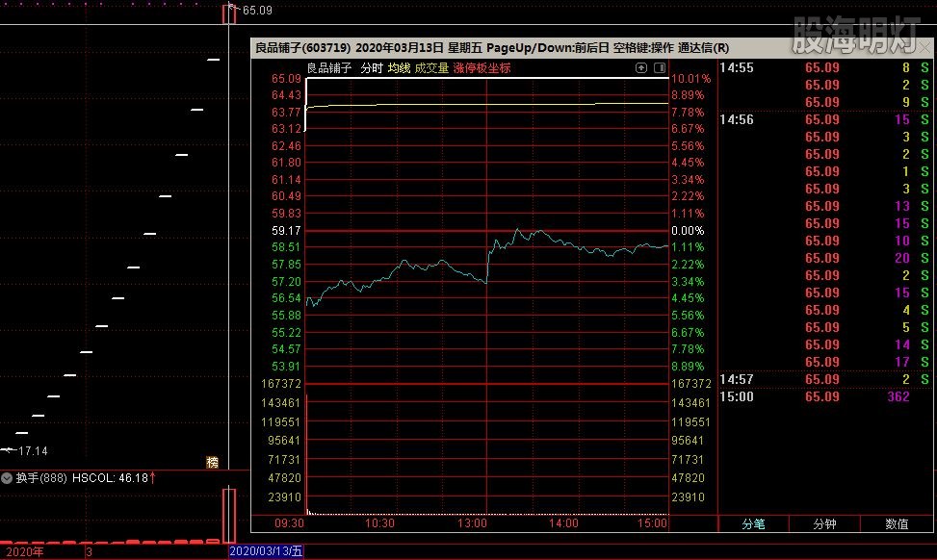
Task: Click the 53.91 bottom price axis label
Action: (286, 367)
